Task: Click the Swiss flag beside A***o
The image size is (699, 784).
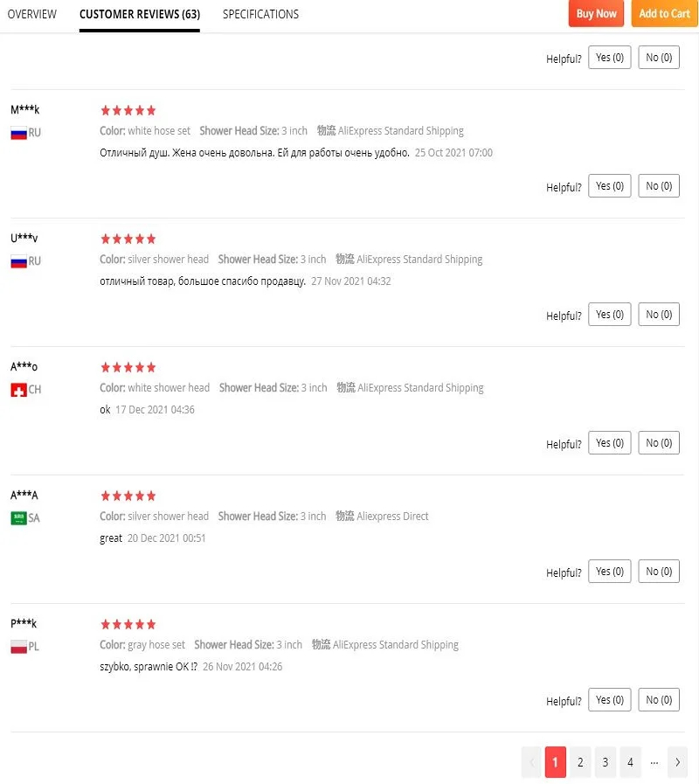Action: [18, 390]
